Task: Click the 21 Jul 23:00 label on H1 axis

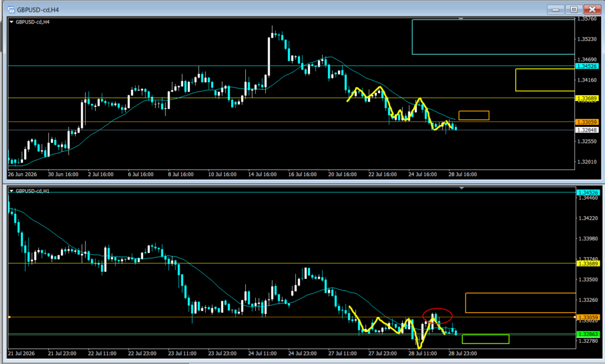Action: point(62,353)
